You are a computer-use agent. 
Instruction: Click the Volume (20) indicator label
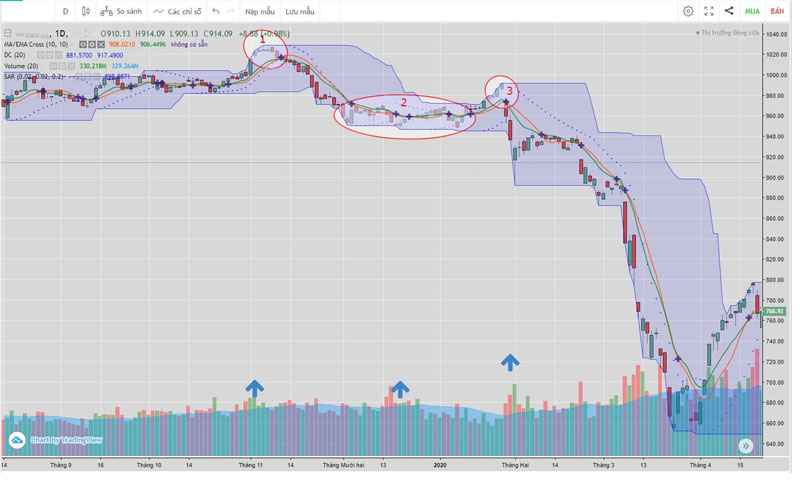pos(21,66)
